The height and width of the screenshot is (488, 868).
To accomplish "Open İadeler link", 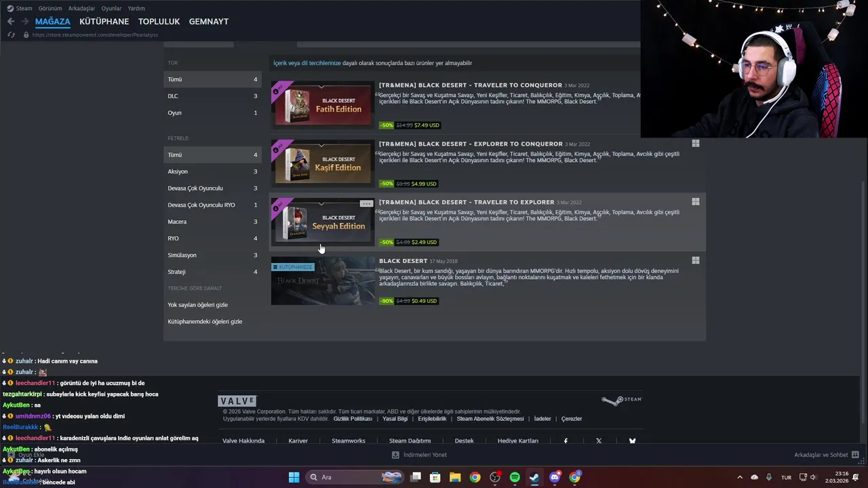I will coord(542,419).
